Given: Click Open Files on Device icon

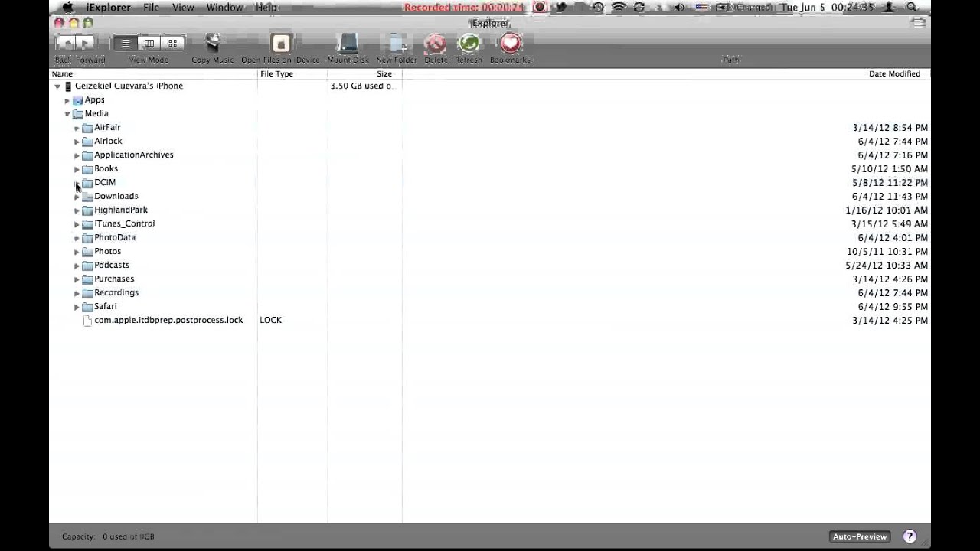Looking at the screenshot, I should (x=281, y=43).
